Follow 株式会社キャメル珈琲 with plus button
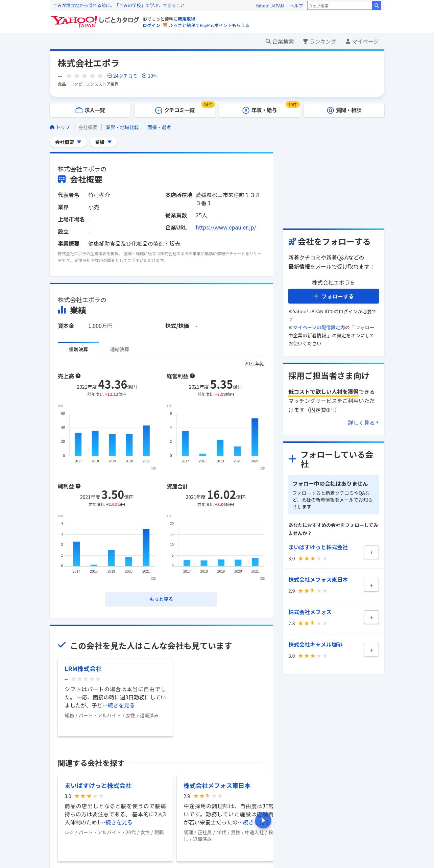This screenshot has width=434, height=868. coord(371,650)
